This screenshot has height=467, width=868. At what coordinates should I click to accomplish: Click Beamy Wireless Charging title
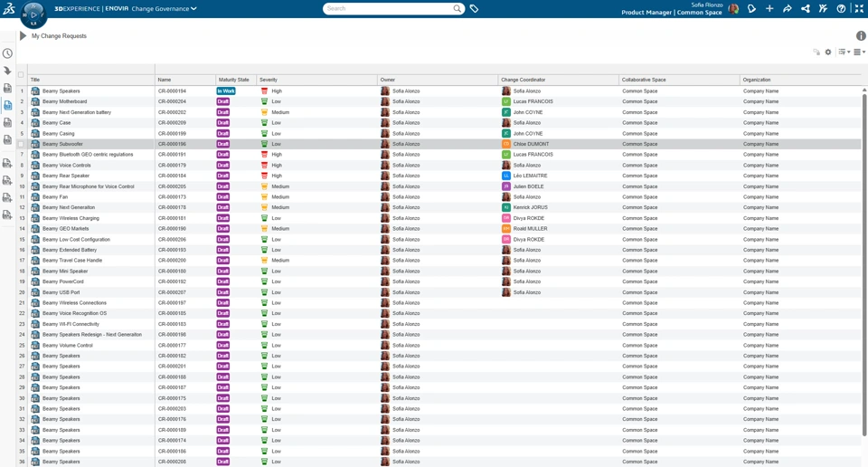[x=71, y=218]
